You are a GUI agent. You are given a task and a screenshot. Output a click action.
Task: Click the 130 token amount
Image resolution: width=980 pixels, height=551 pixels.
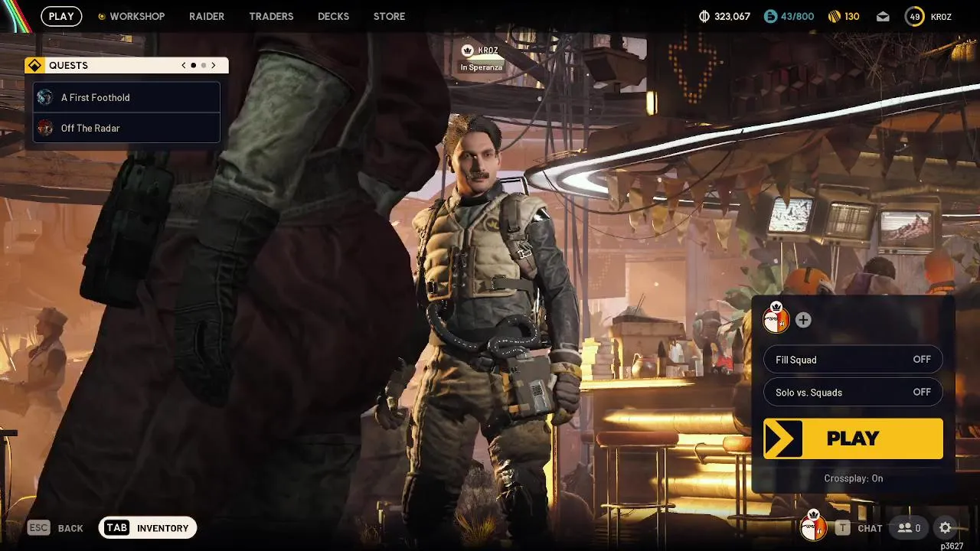click(x=851, y=16)
